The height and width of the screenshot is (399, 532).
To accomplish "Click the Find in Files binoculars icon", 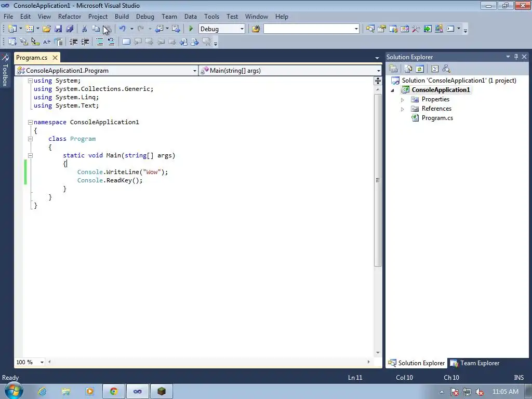I will click(x=256, y=29).
